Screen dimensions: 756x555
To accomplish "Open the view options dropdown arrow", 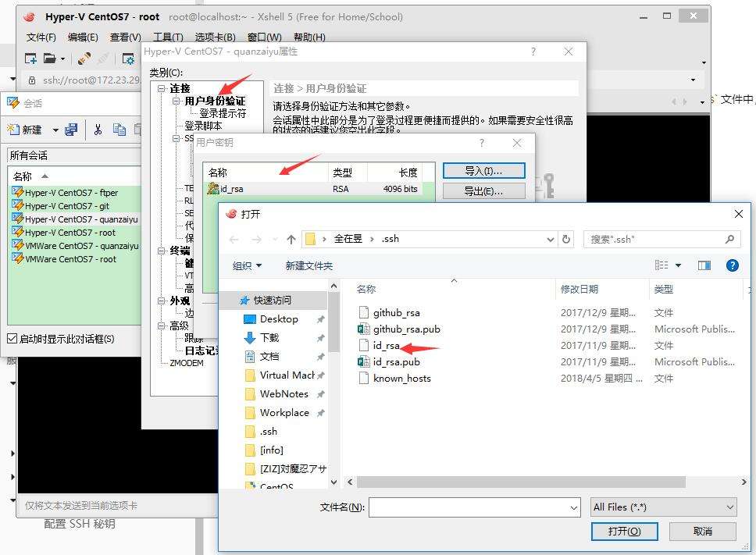I will pyautogui.click(x=678, y=265).
